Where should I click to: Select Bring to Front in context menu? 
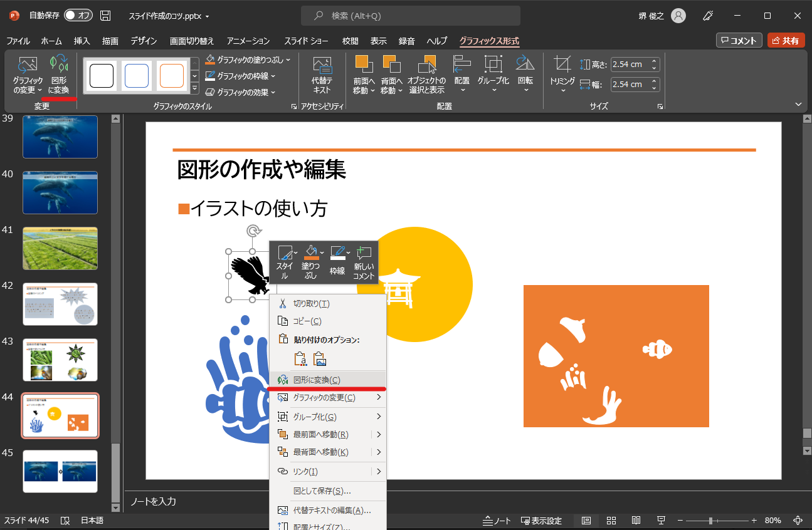327,435
